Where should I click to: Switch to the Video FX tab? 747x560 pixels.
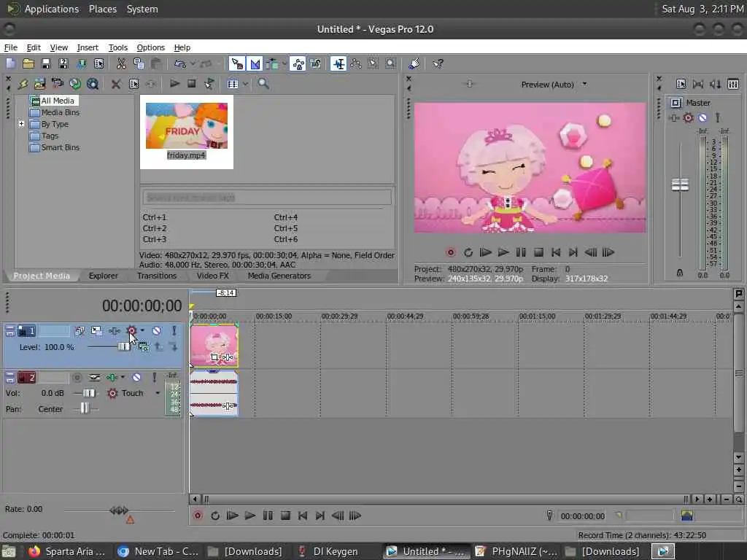coord(212,276)
